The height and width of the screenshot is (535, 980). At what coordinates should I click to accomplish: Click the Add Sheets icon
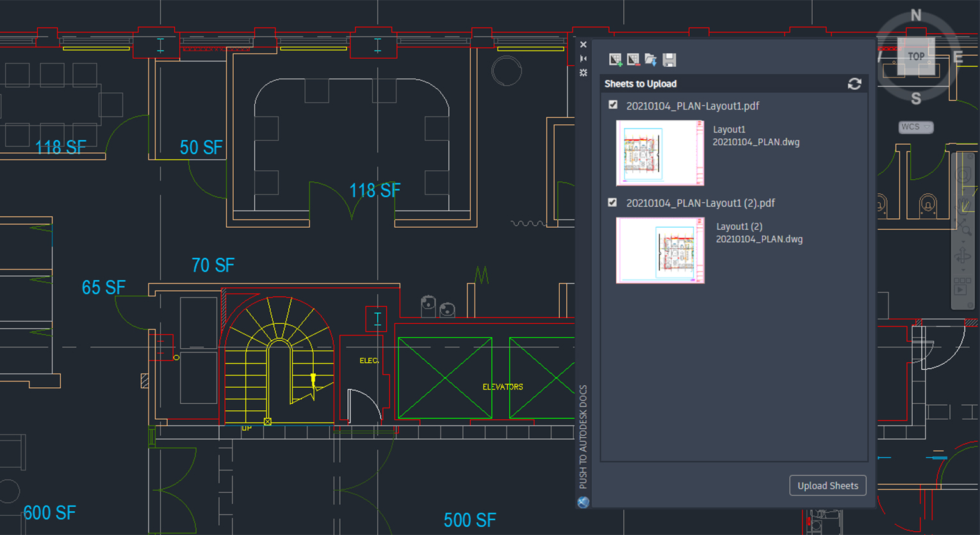point(615,60)
